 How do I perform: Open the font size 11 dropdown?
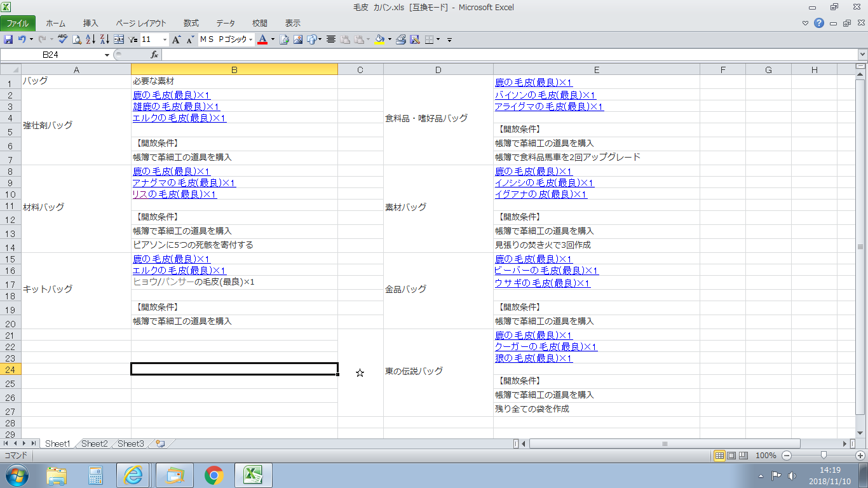[x=165, y=39]
